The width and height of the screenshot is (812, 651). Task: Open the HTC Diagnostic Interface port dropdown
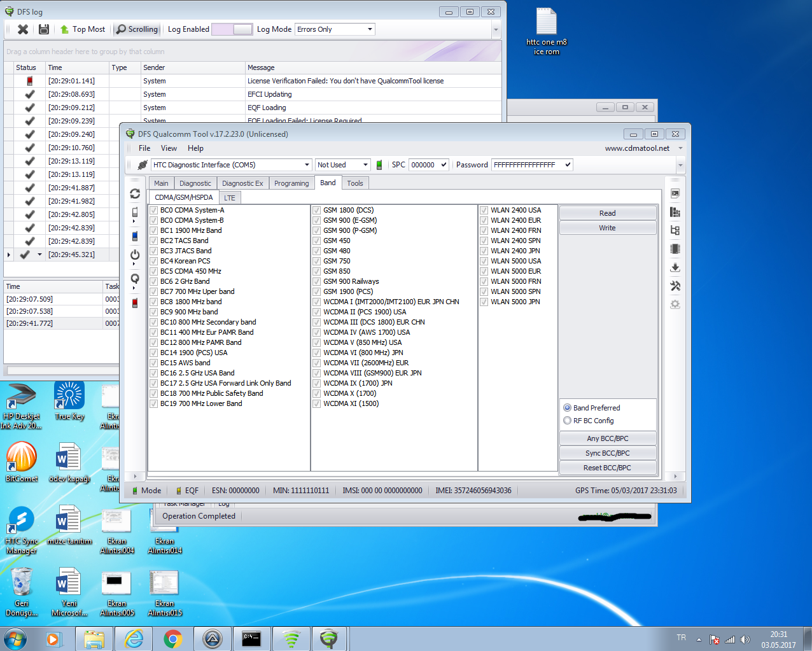point(307,165)
